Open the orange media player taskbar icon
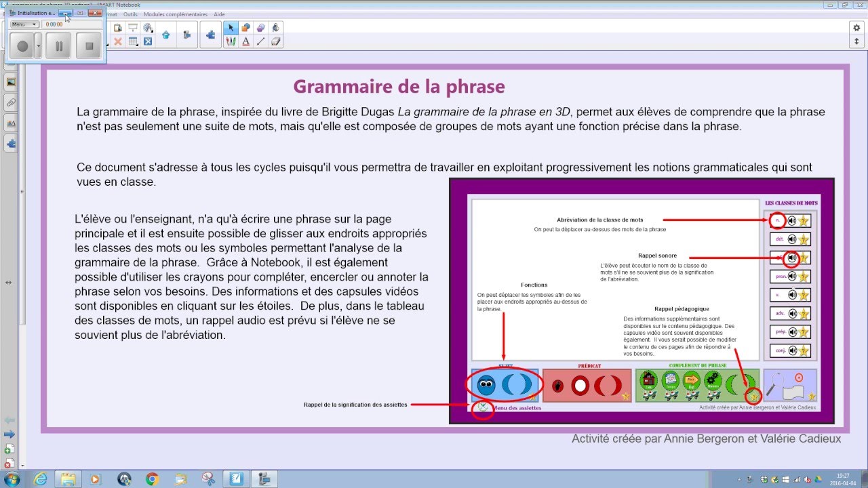Screen dimensions: 868x488 (x=95, y=479)
